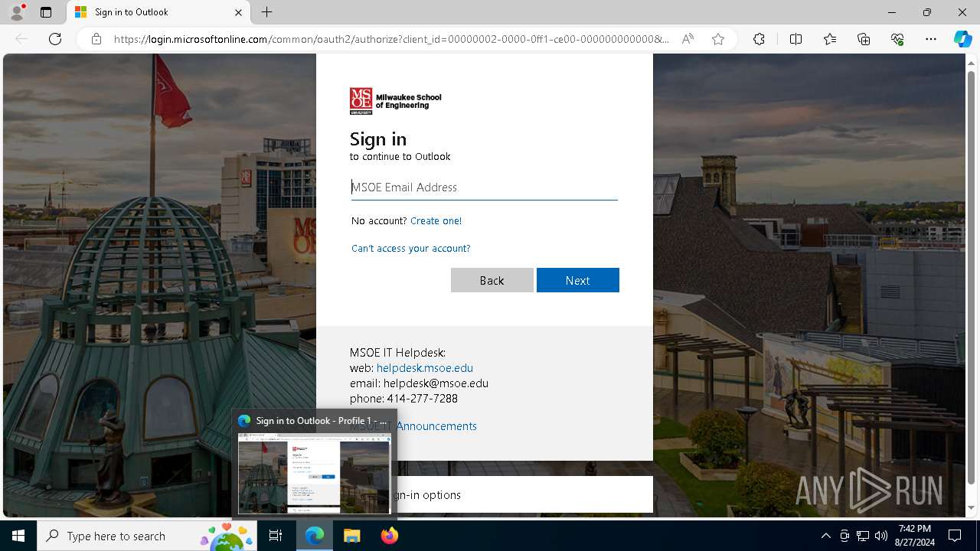Open Read aloud icon in address bar

[688, 39]
